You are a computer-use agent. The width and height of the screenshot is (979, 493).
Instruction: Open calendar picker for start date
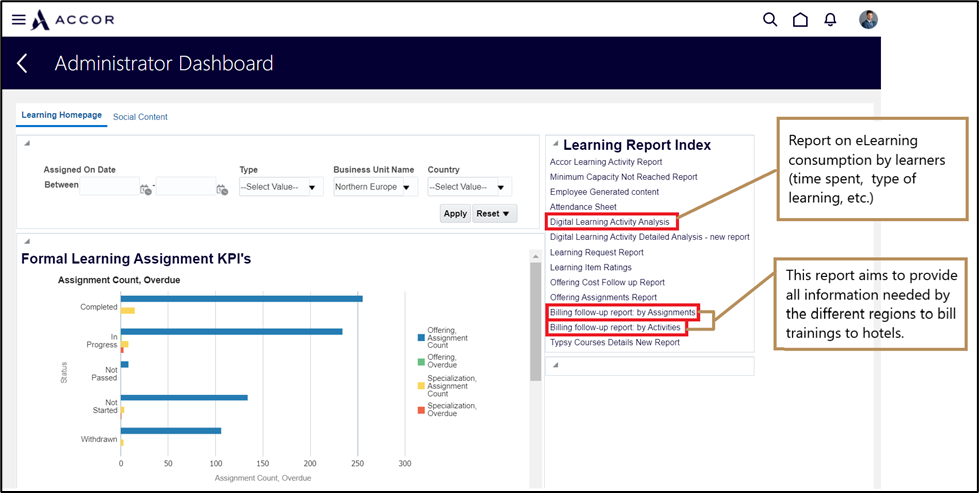coord(146,190)
